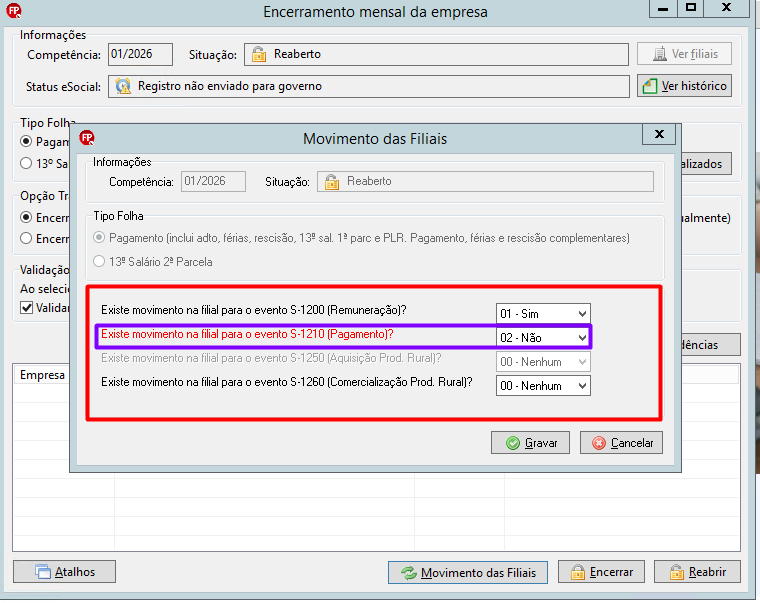
Task: Open the S-1210 Pagamento dropdown
Action: 543,338
